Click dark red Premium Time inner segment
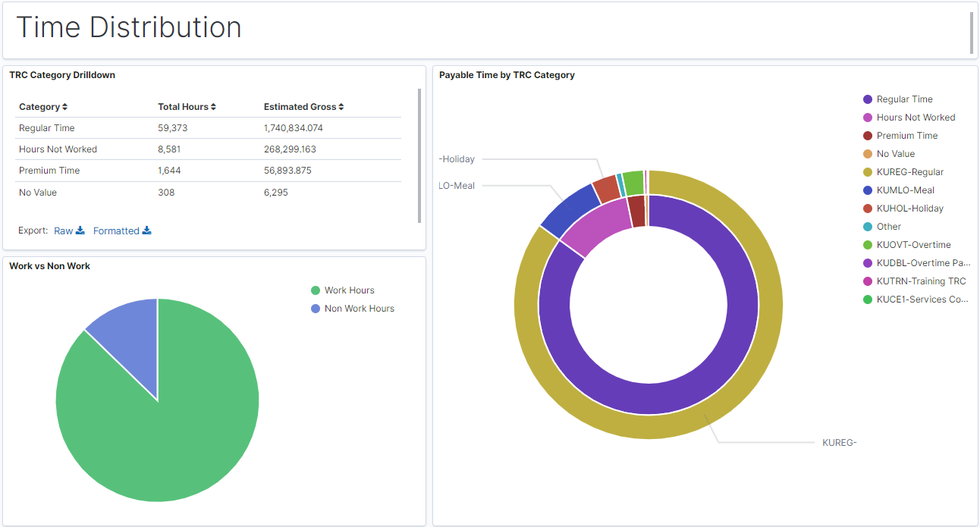Viewport: 980px width, 527px height. (x=638, y=210)
